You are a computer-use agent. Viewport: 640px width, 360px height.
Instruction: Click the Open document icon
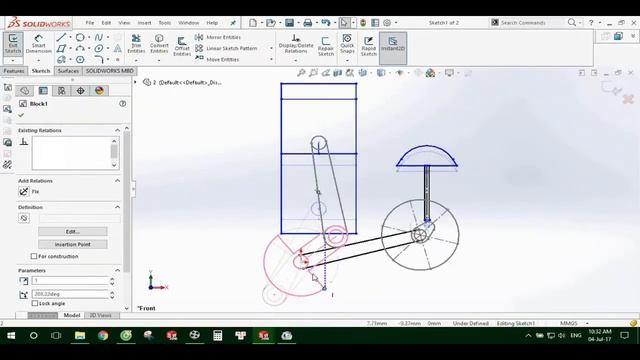[x=271, y=23]
